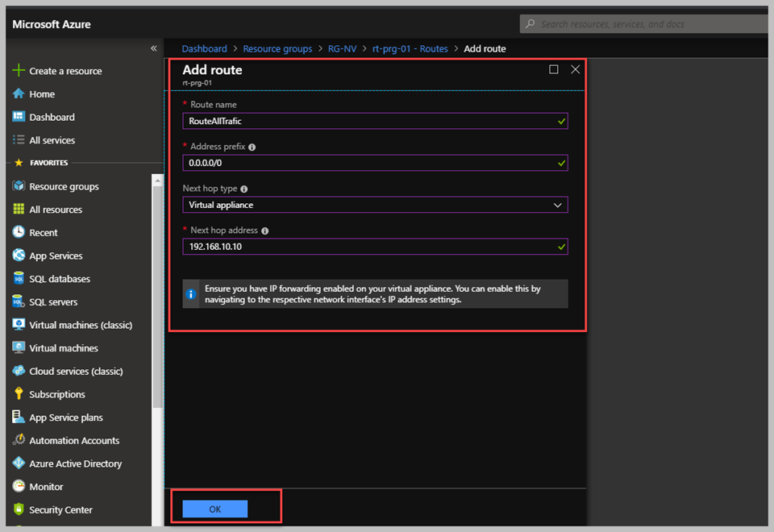Click the Cloud services (classic) icon

click(19, 371)
